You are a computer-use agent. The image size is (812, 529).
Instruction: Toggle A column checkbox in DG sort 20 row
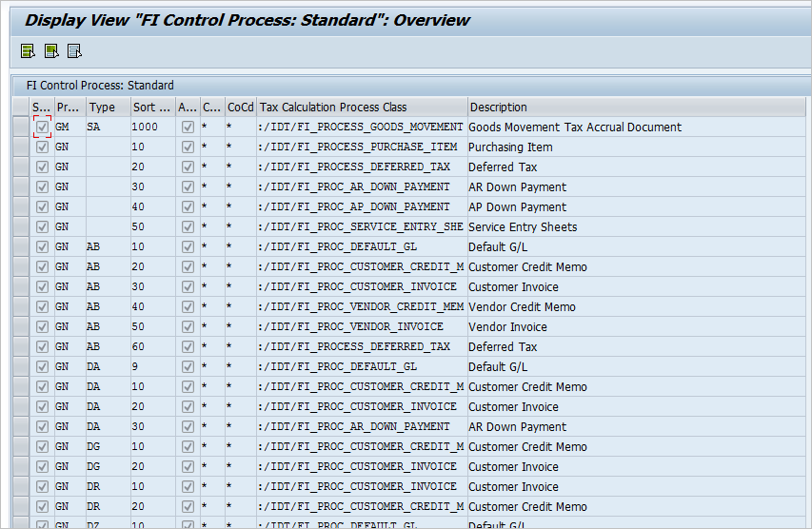(188, 467)
